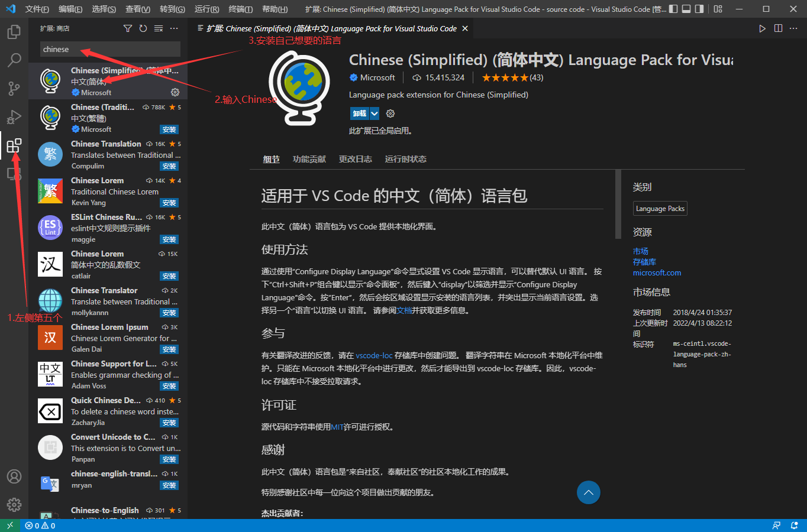Open the 文档 documentation link
This screenshot has height=532, width=807.
pyautogui.click(x=404, y=310)
